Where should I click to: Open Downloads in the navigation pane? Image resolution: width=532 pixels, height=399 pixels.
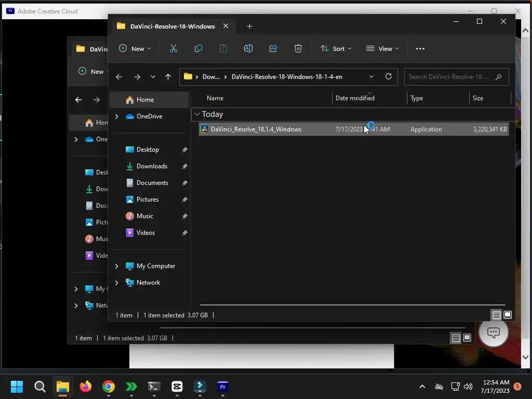151,166
